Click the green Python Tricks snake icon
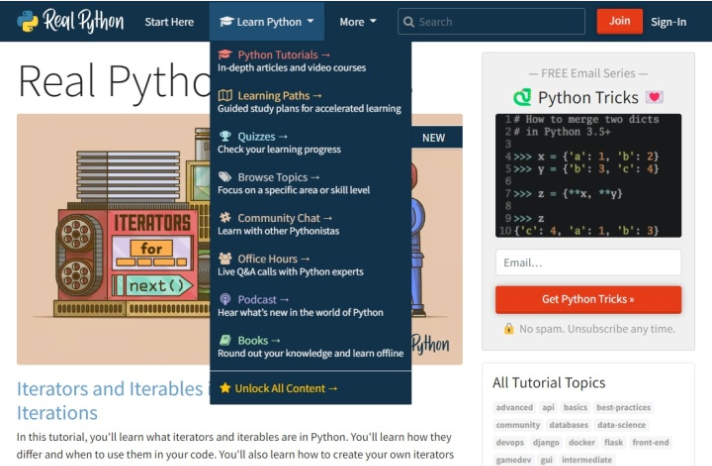712x466 pixels. coord(522,97)
